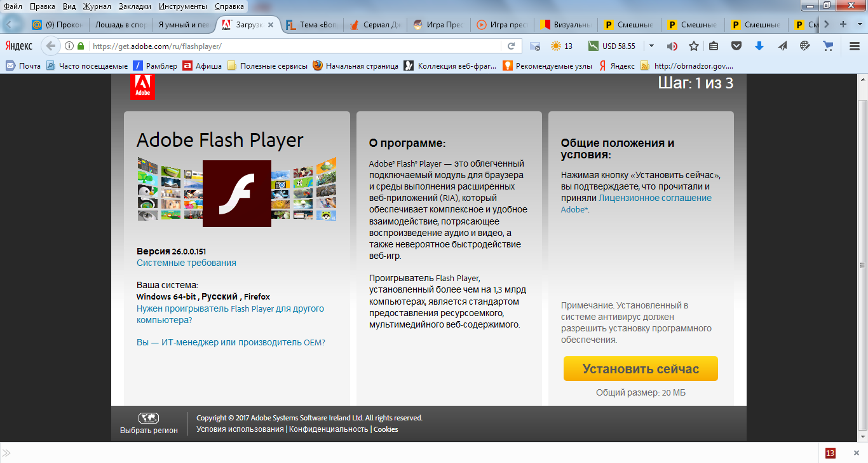Expand bottom bar with double chevron

[6, 453]
